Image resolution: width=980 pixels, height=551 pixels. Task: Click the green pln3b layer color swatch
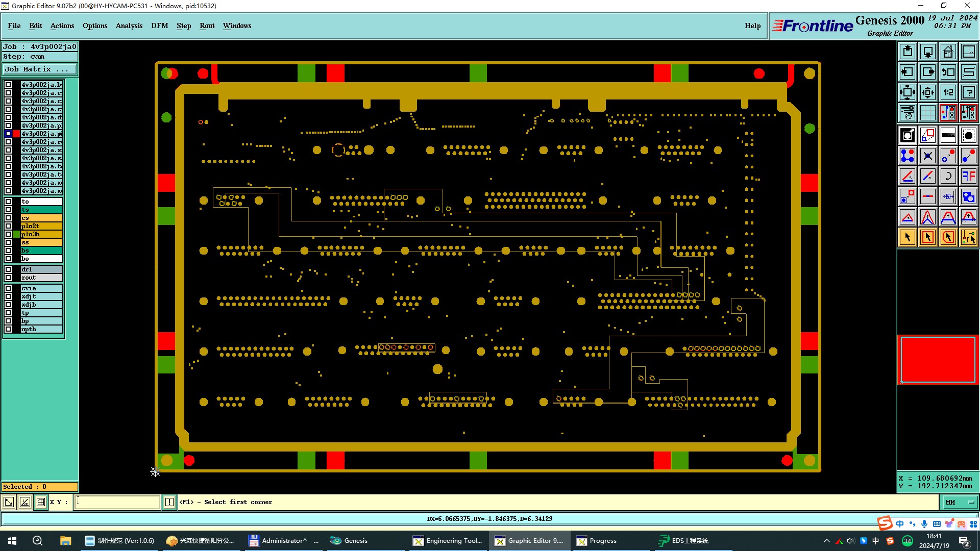pos(16,234)
